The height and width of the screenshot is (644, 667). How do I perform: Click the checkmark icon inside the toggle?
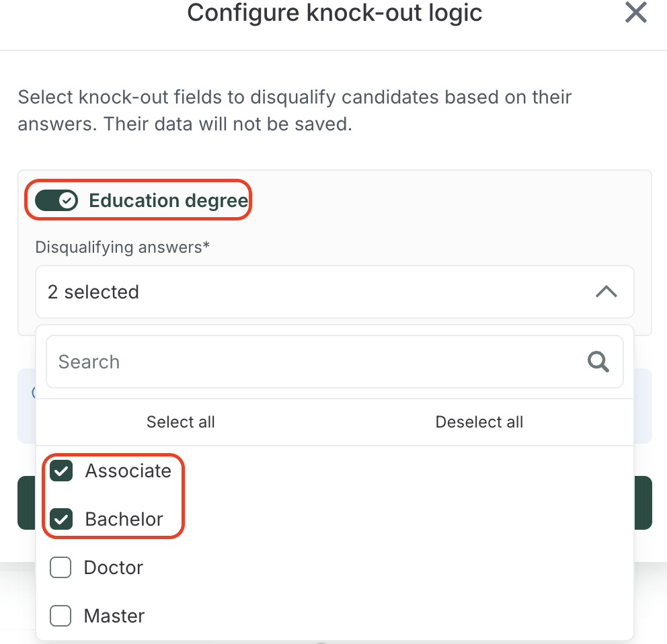click(x=67, y=200)
